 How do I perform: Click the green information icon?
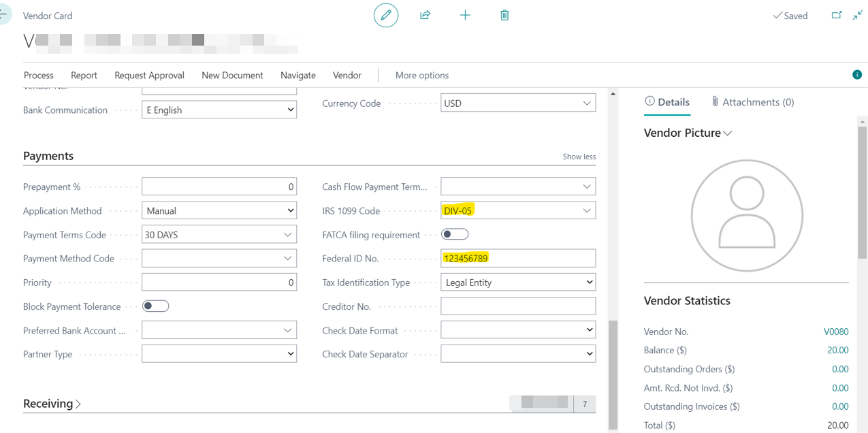click(857, 75)
